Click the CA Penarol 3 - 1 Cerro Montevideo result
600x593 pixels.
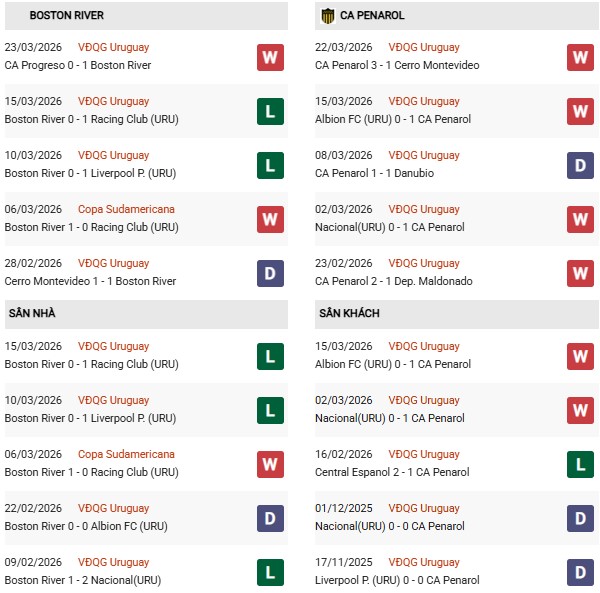(x=397, y=65)
